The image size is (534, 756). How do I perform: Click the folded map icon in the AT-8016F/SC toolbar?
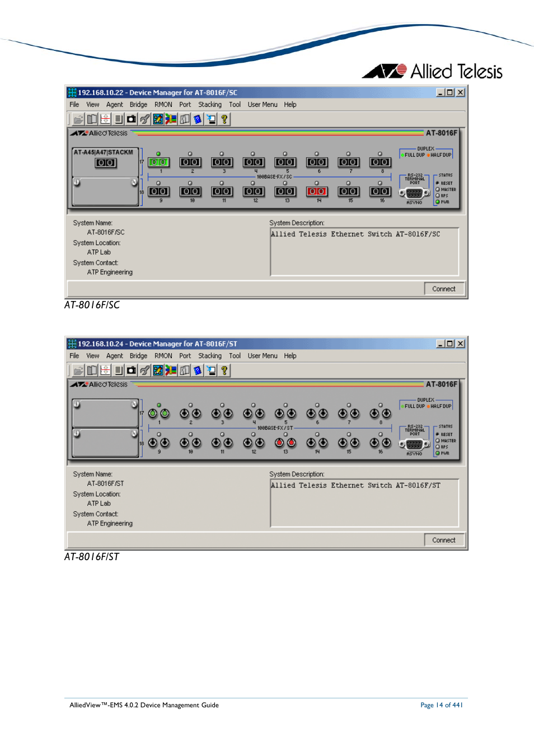[x=185, y=119]
